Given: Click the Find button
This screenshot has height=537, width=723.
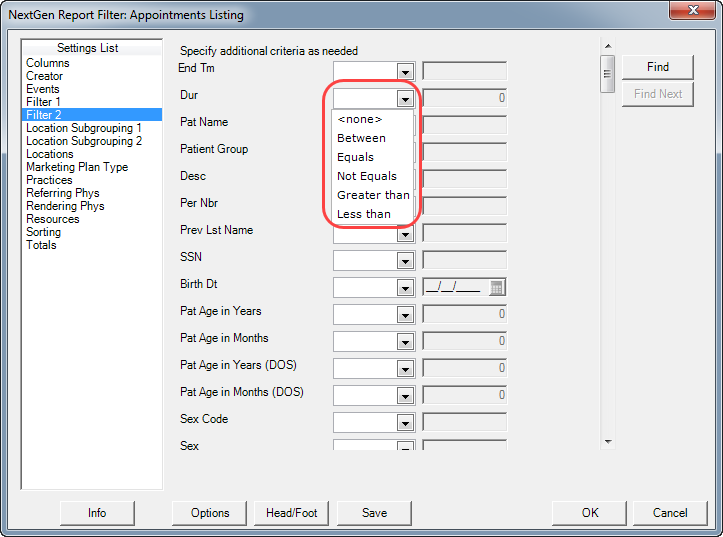Looking at the screenshot, I should [x=658, y=67].
